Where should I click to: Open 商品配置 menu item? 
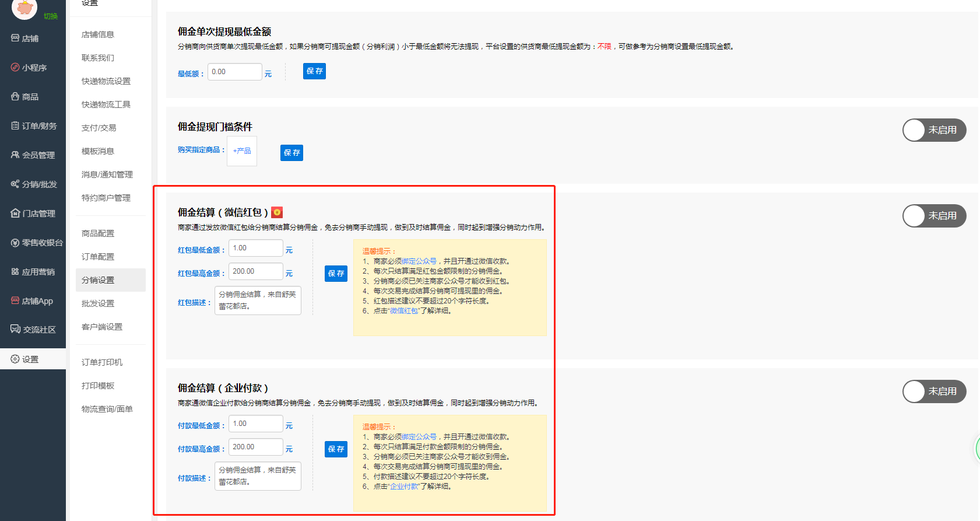click(98, 233)
